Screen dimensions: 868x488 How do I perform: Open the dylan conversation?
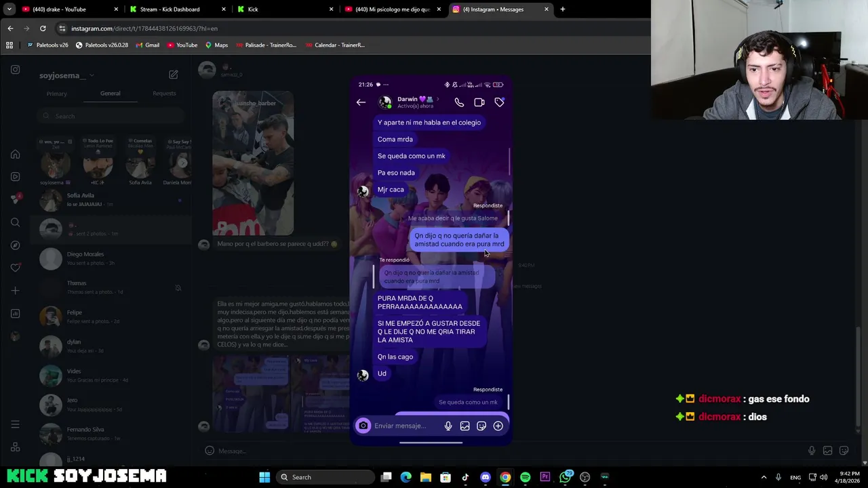111,346
